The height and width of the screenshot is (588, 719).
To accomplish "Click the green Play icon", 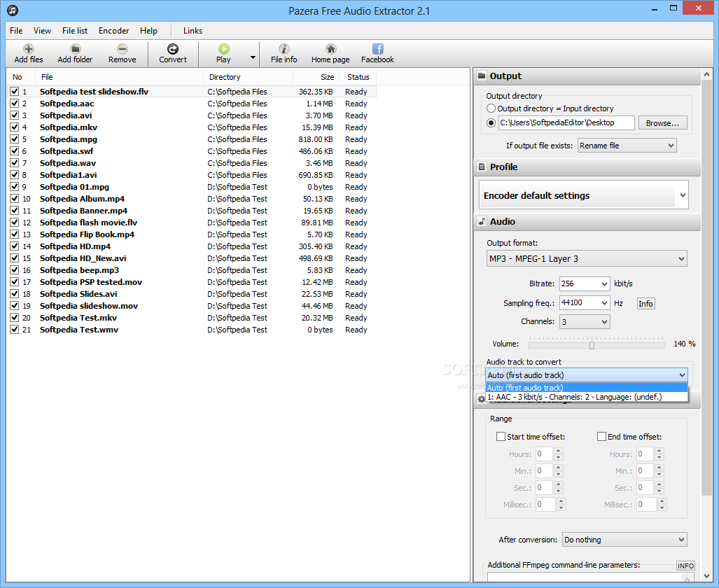I will [x=224, y=48].
